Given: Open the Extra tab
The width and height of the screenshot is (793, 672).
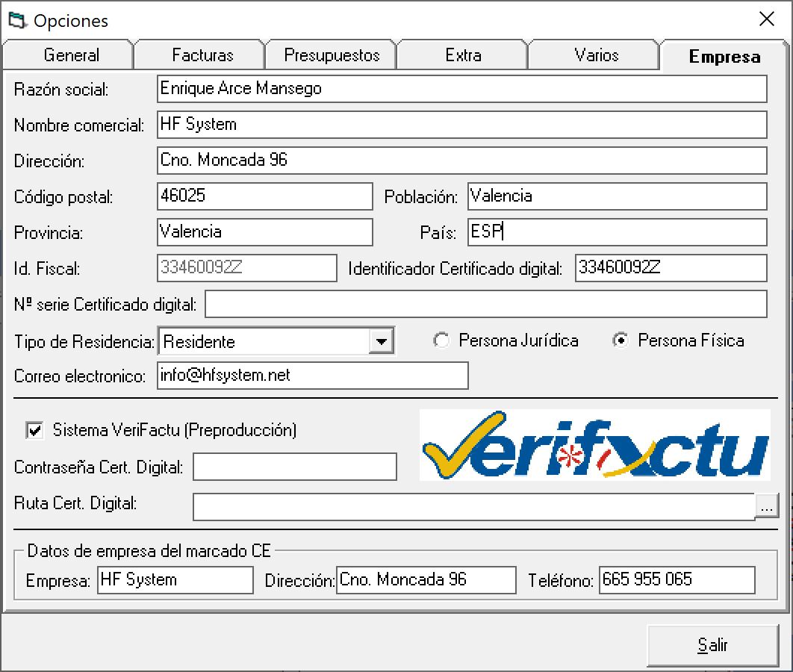Looking at the screenshot, I should (x=463, y=55).
